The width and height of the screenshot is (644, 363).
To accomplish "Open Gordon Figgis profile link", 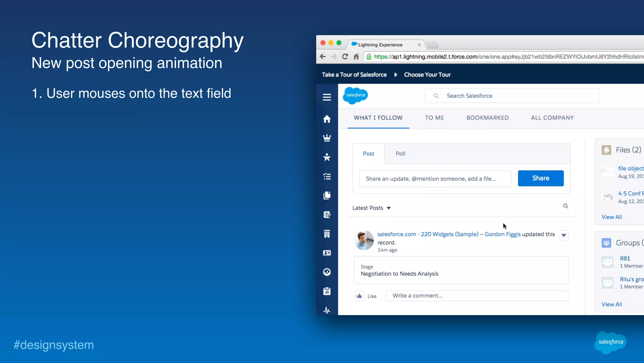I will pos(502,234).
